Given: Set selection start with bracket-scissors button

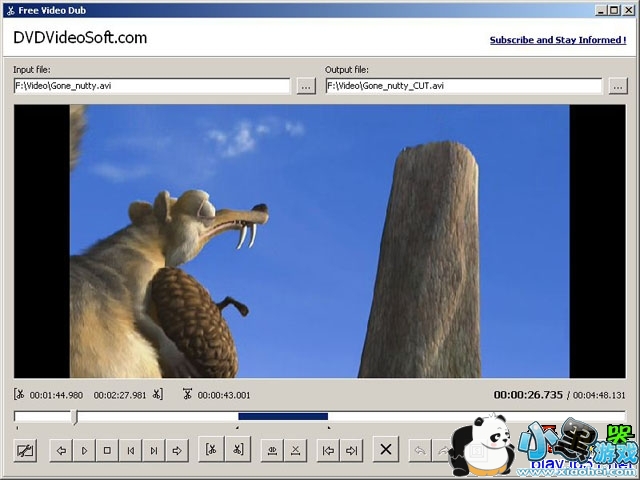Looking at the screenshot, I should coord(211,449).
